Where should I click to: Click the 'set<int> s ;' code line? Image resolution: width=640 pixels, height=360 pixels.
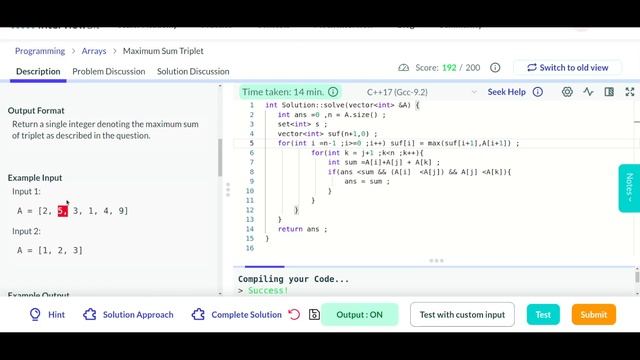coord(302,124)
